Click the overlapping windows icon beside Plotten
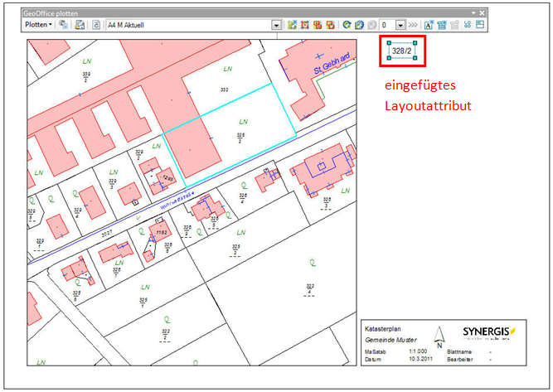Viewport: 553px width, 392px height. pyautogui.click(x=64, y=25)
